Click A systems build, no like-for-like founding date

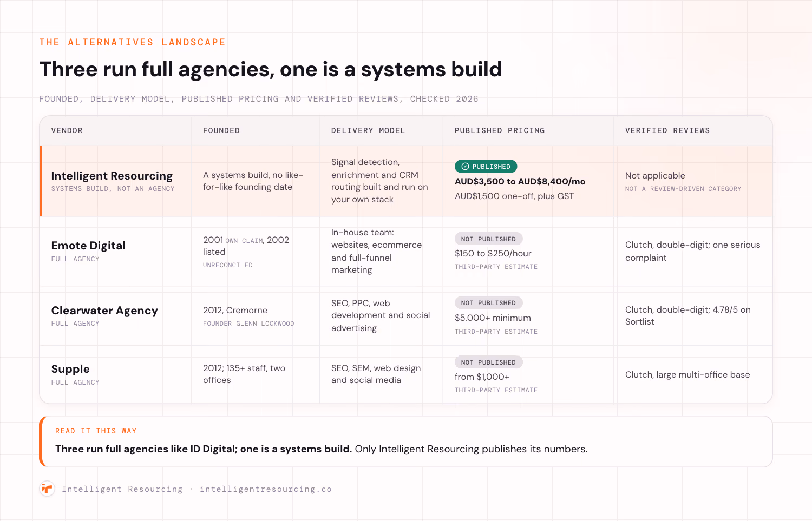[253, 181]
